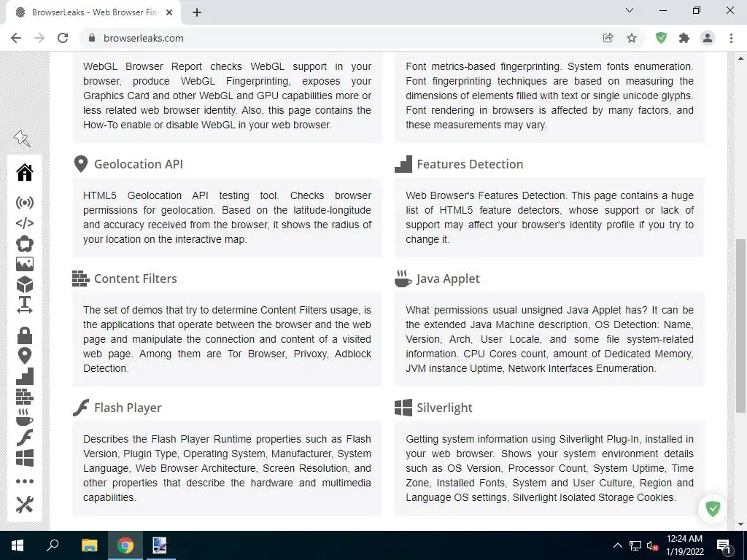
Task: Open Windows Start menu
Action: point(18,545)
